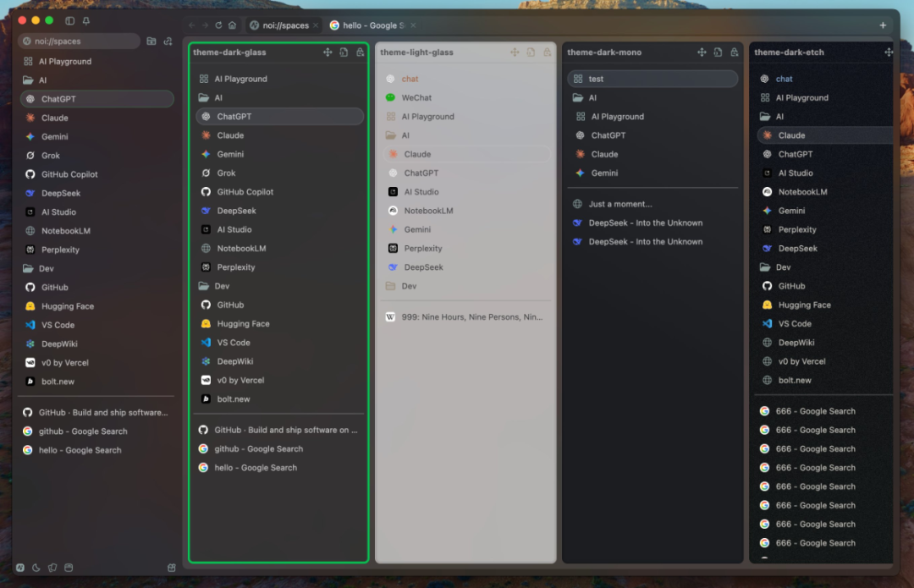Image resolution: width=914 pixels, height=588 pixels.
Task: Open the Just a moment... entry
Action: pyautogui.click(x=652, y=204)
